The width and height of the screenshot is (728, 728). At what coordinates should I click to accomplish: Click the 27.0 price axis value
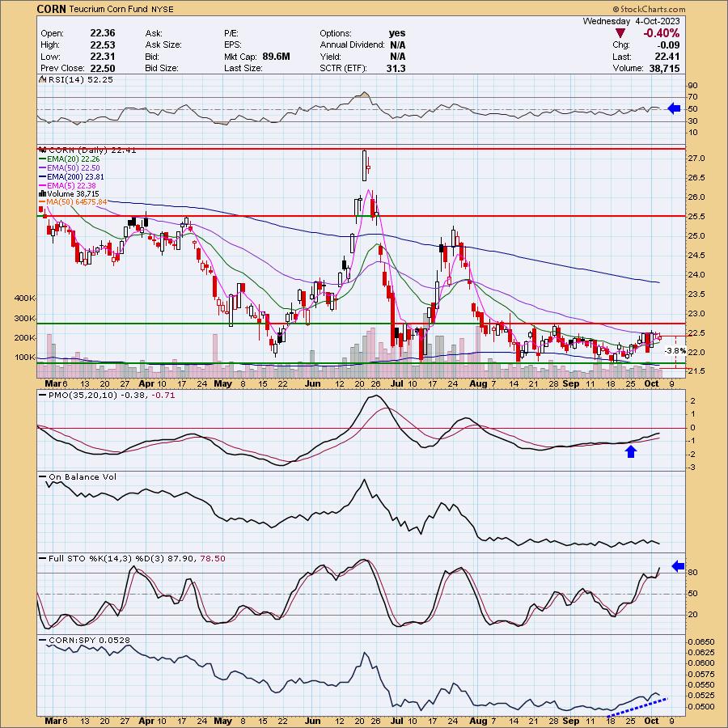(696, 159)
